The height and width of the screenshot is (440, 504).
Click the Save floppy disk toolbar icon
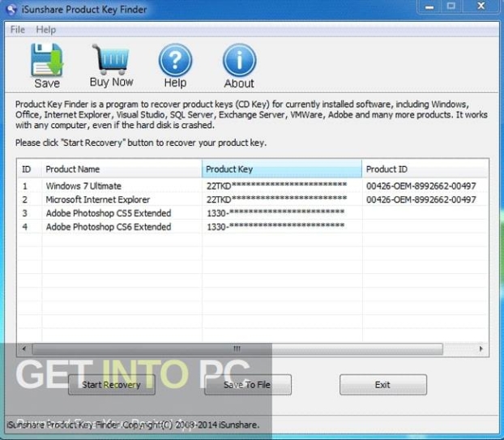47,60
